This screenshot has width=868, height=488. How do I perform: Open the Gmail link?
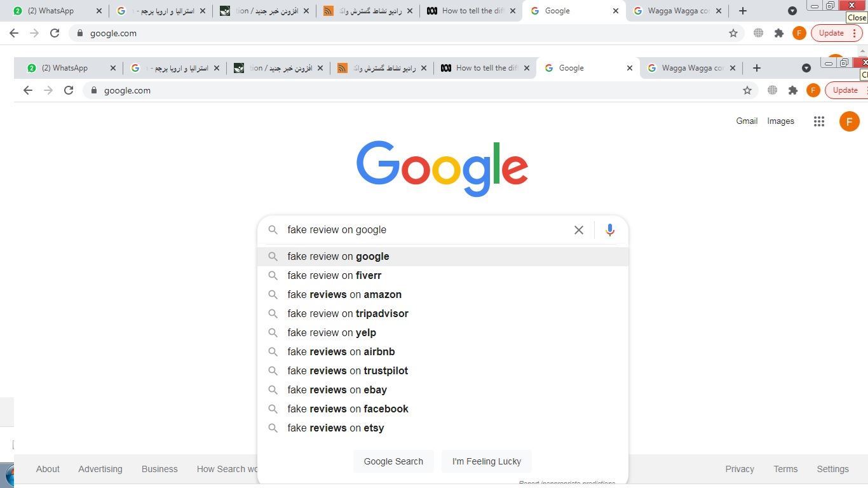(x=747, y=121)
